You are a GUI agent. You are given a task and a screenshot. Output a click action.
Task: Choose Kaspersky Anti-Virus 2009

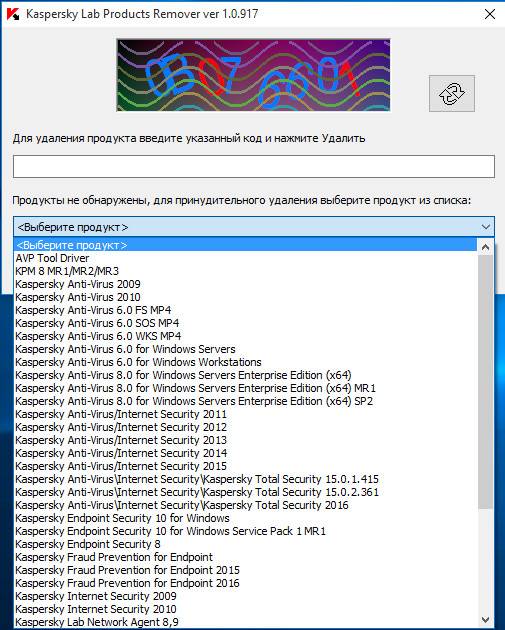tap(245, 284)
